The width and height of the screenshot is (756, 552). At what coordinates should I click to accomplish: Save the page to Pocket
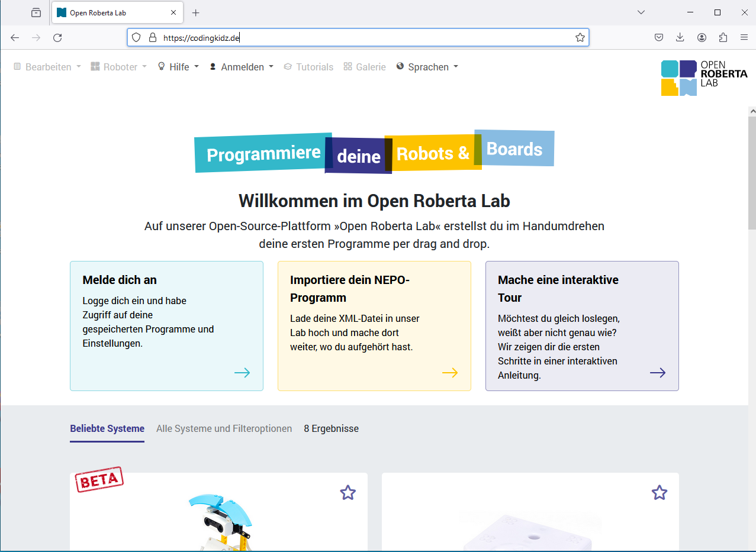coord(659,37)
